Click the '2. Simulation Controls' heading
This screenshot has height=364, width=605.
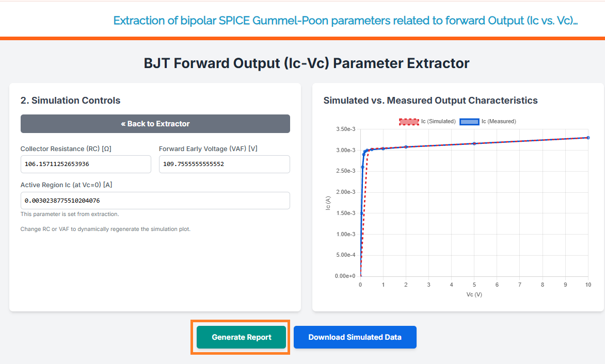point(70,101)
